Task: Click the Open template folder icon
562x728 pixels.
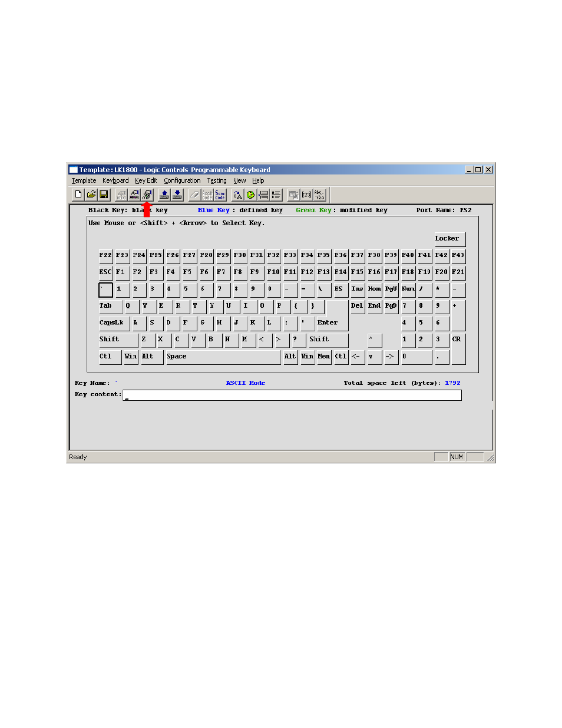Action: tap(91, 195)
